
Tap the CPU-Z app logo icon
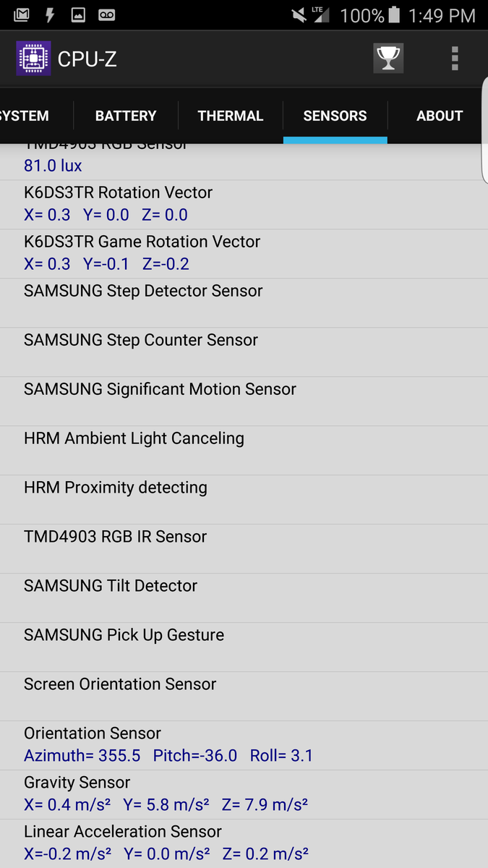coord(33,59)
